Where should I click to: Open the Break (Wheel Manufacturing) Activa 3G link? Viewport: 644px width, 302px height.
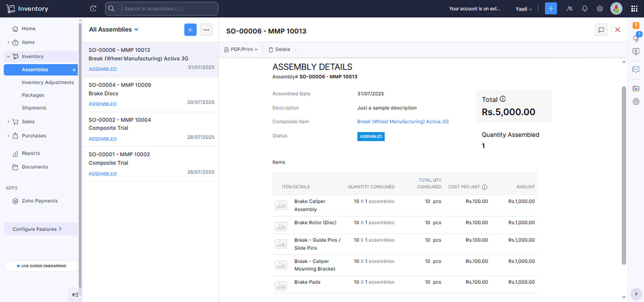coord(402,121)
